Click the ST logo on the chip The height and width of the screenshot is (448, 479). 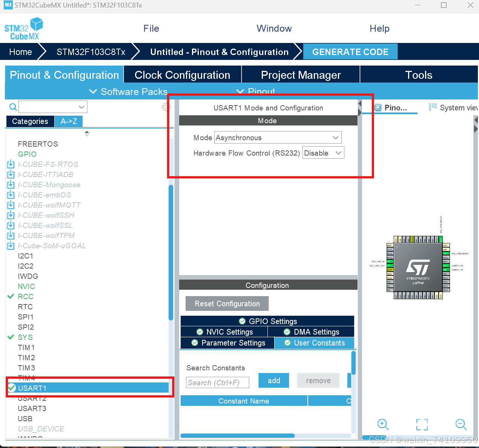[418, 267]
